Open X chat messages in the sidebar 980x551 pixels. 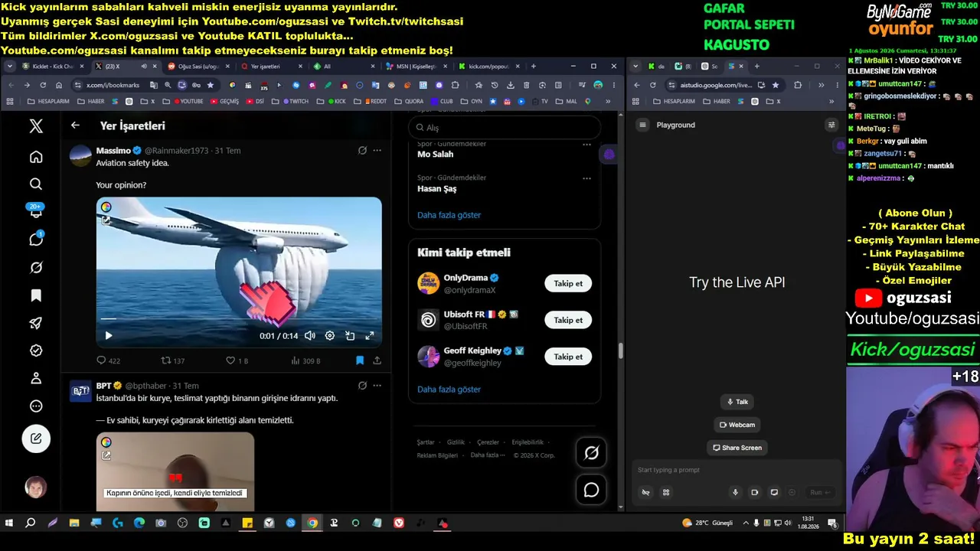[36, 240]
